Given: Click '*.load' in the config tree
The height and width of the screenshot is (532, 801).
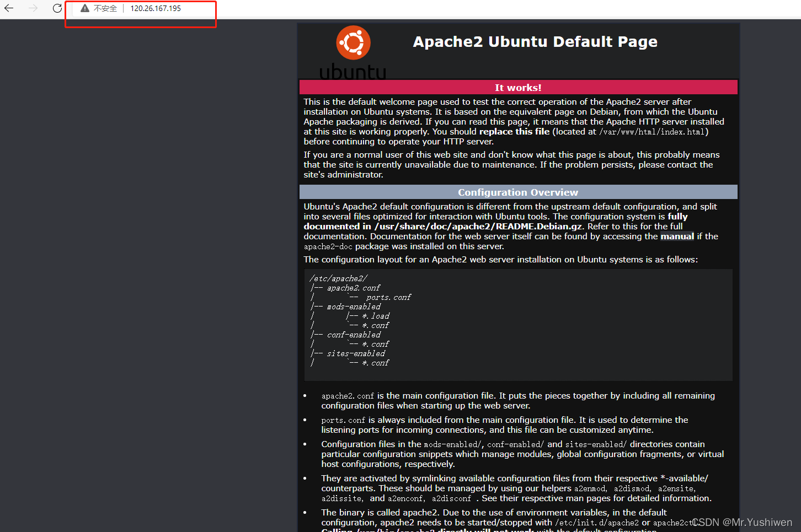Looking at the screenshot, I should (x=376, y=316).
